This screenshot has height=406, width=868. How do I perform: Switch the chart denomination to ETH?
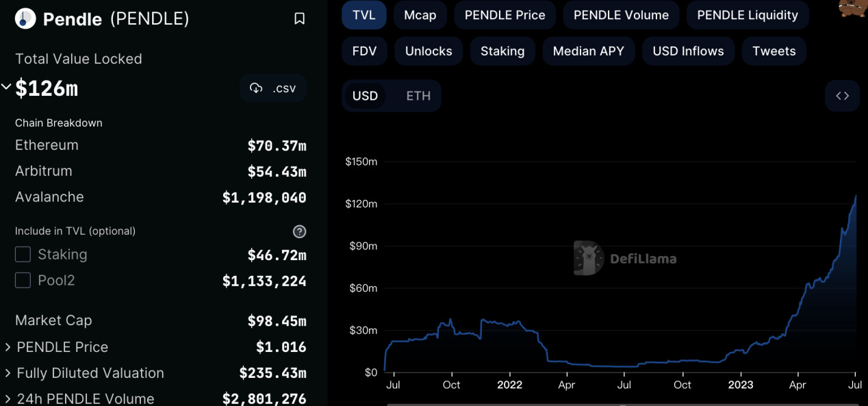click(x=418, y=95)
